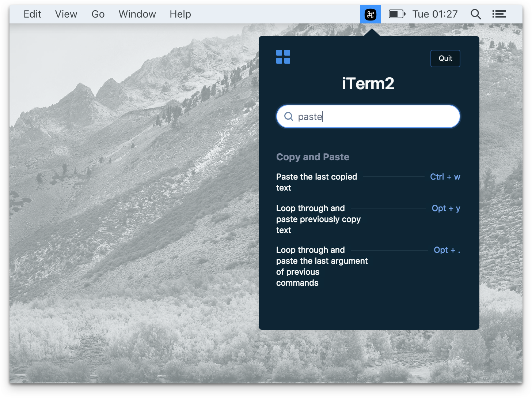Click the command-key menu bar icon
The image size is (532, 398).
[x=370, y=14]
